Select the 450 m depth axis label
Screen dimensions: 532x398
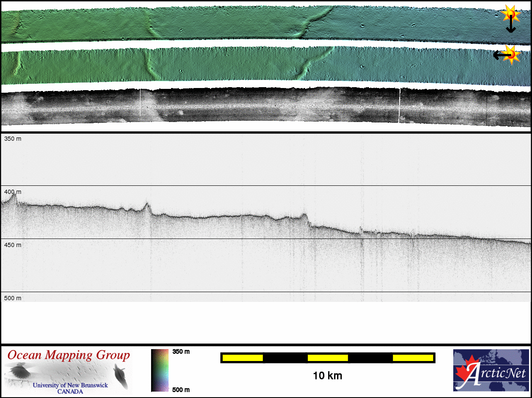tap(13, 245)
